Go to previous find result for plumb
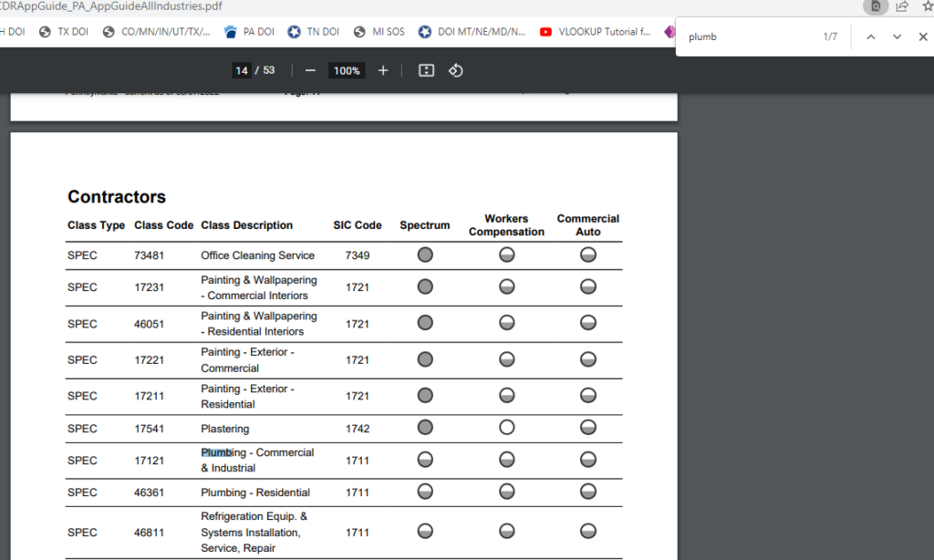Screen dimensions: 934x560 [870, 36]
